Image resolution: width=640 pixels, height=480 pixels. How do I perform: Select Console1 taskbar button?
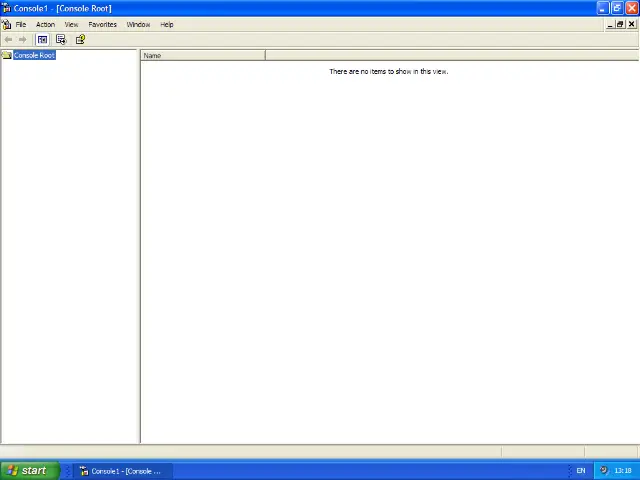[x=122, y=471]
